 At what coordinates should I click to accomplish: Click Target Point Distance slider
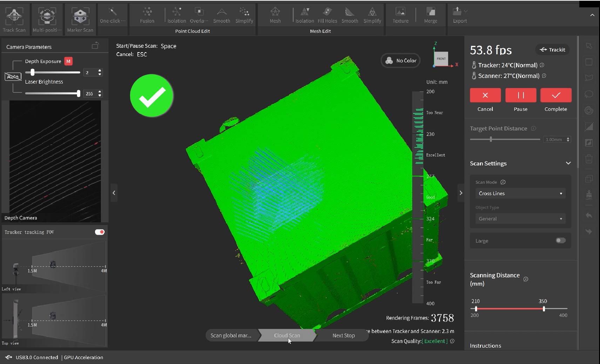click(x=491, y=139)
